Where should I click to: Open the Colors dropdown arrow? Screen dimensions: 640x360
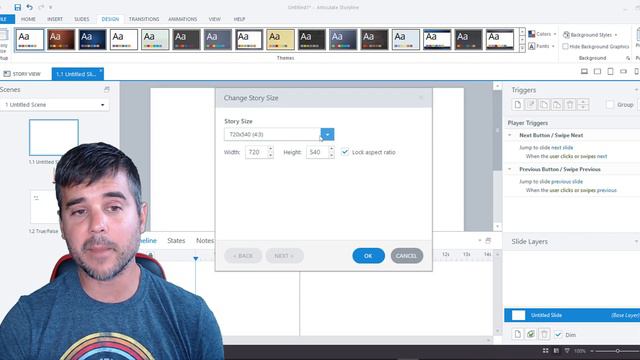(x=555, y=34)
